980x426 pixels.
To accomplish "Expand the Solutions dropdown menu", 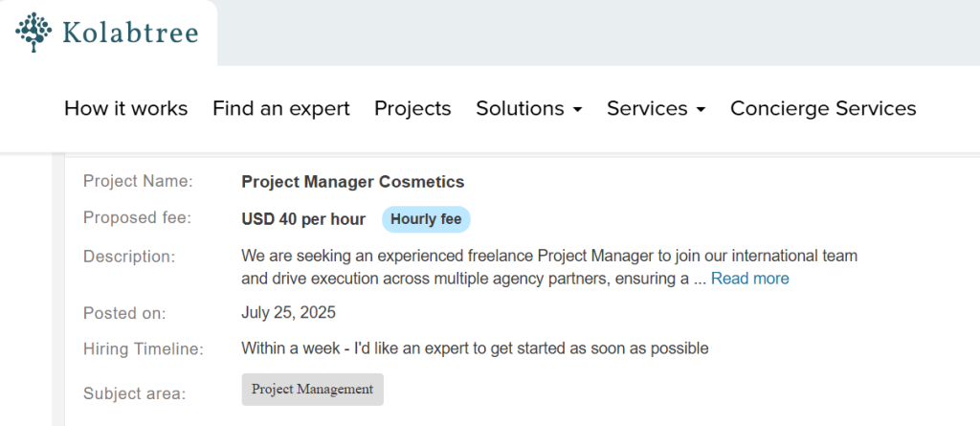I will pyautogui.click(x=520, y=108).
